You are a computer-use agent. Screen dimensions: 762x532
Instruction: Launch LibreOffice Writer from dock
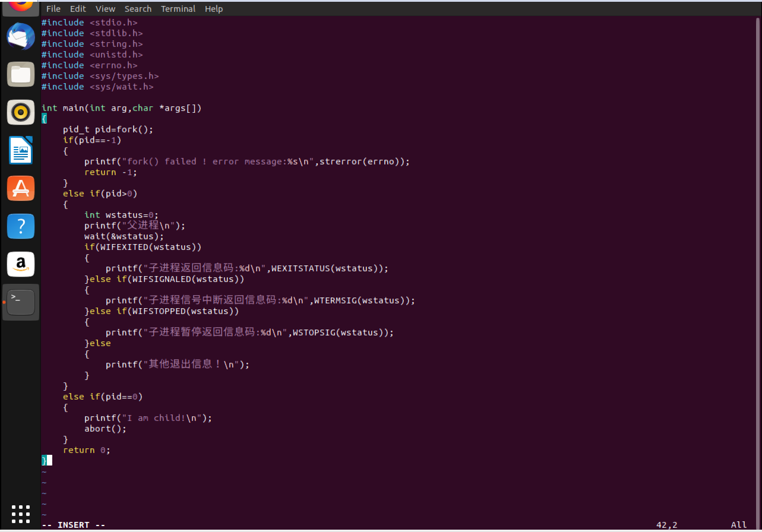pyautogui.click(x=21, y=150)
